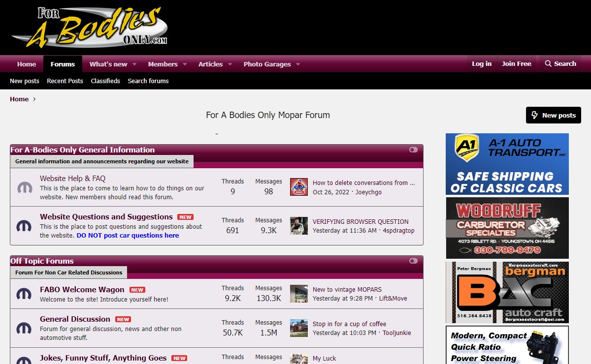Open the Tooljunkie username link
This screenshot has width=591, height=364.
pyautogui.click(x=397, y=333)
